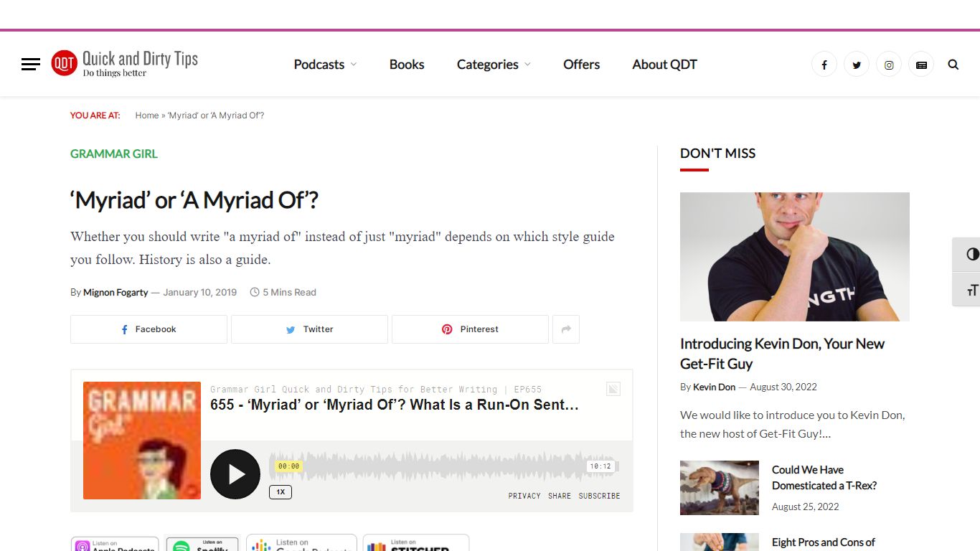The image size is (980, 551).
Task: Click the Grammar Girl podcast cover art
Action: pyautogui.click(x=142, y=441)
